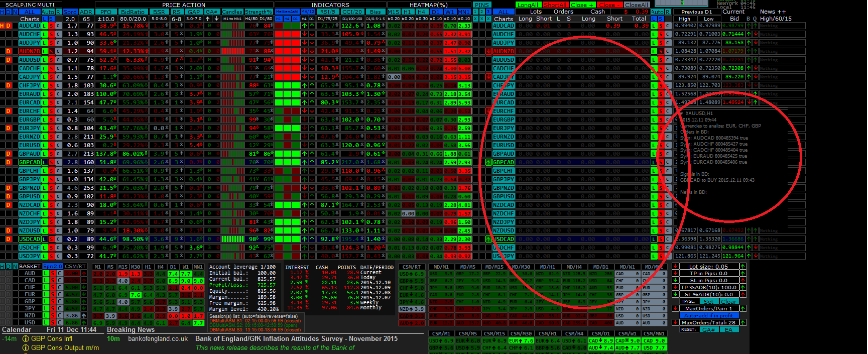Toggle the N filter beside ALL in SCALP.INC MULTI header
868x354 pixels.
(15, 12)
